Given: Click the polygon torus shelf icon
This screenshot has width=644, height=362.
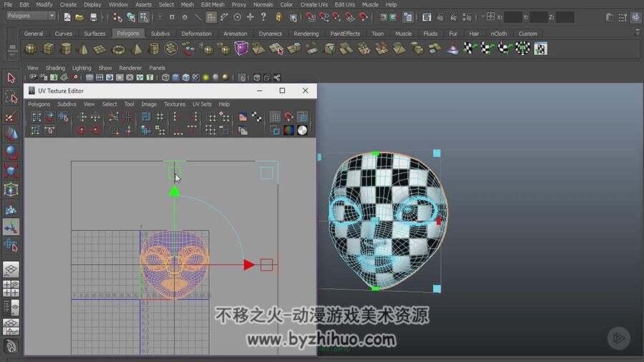Looking at the screenshot, I should [x=119, y=49].
